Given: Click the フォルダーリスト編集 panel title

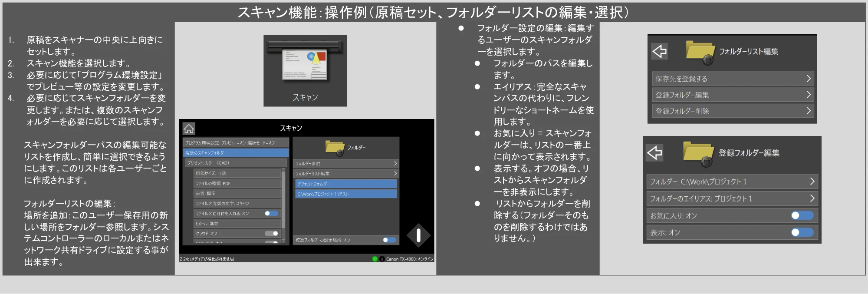Looking at the screenshot, I should pos(749,51).
